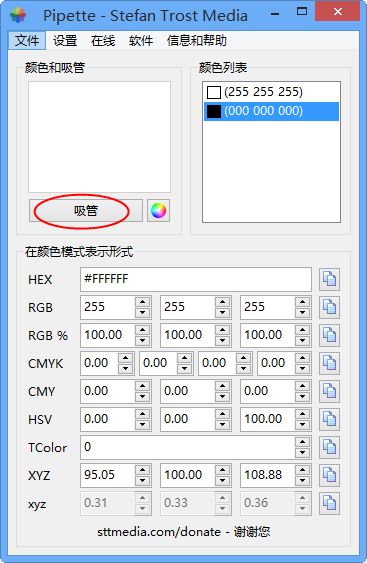The image size is (367, 563).
Task: Open the 信息和帮助 menu
Action: tap(196, 40)
